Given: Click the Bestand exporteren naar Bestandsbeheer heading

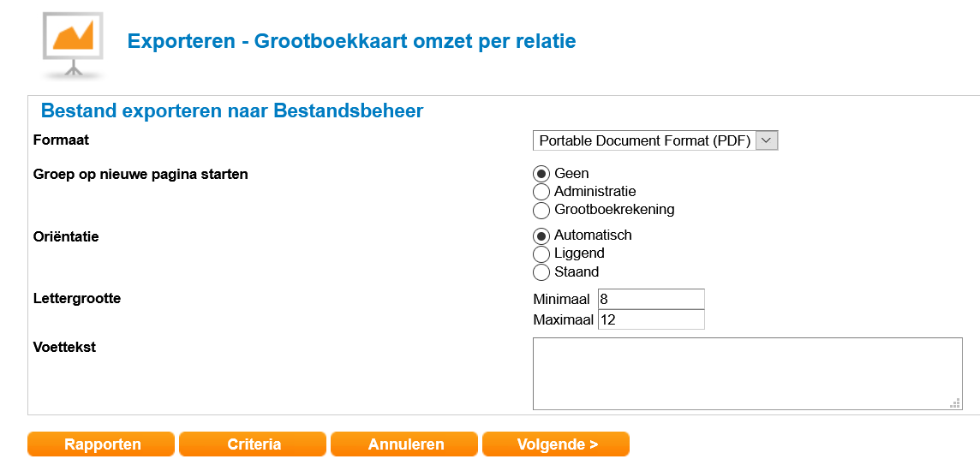Looking at the screenshot, I should coord(232,110).
